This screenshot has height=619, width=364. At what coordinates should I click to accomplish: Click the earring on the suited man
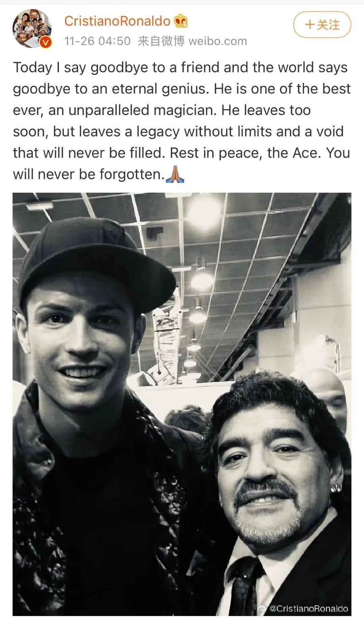tap(336, 488)
